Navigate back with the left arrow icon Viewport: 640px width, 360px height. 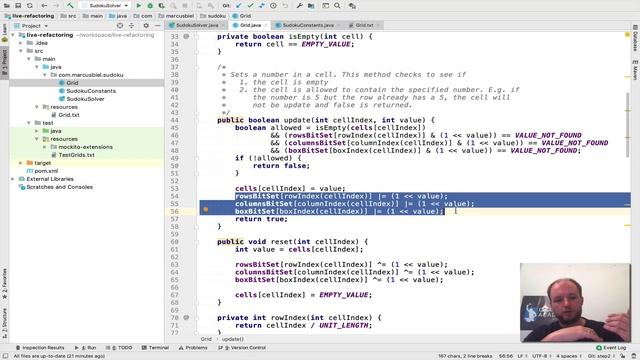pos(44,6)
